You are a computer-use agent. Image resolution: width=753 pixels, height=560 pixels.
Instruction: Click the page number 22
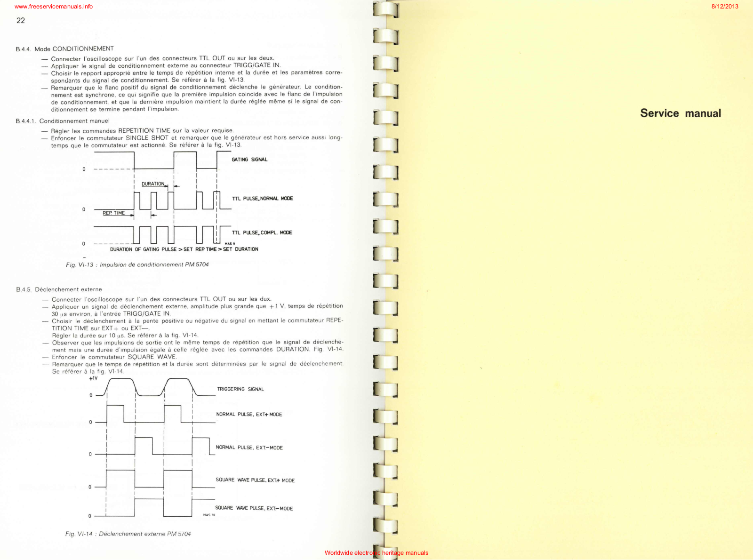pyautogui.click(x=21, y=20)
